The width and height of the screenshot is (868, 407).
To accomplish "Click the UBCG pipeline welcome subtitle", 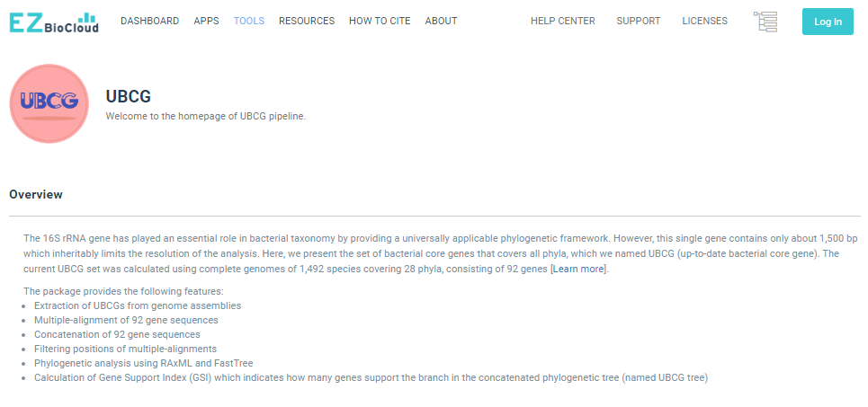I will pyautogui.click(x=206, y=116).
